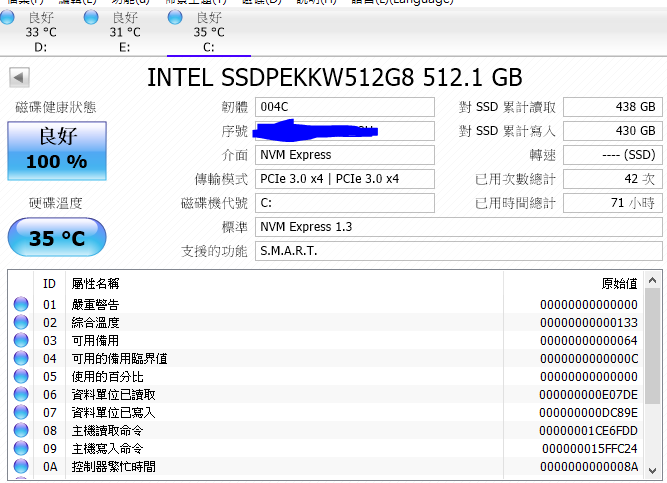Select the D: drive status icon

7,17
